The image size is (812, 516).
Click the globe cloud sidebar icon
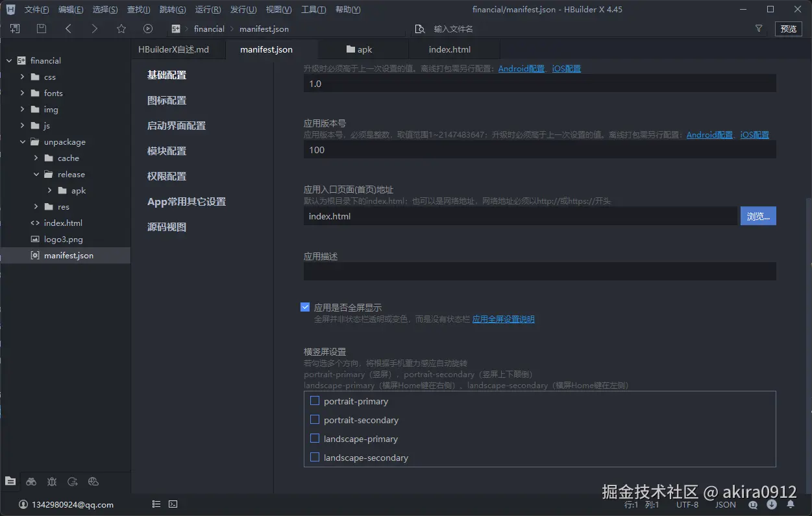[x=93, y=481]
